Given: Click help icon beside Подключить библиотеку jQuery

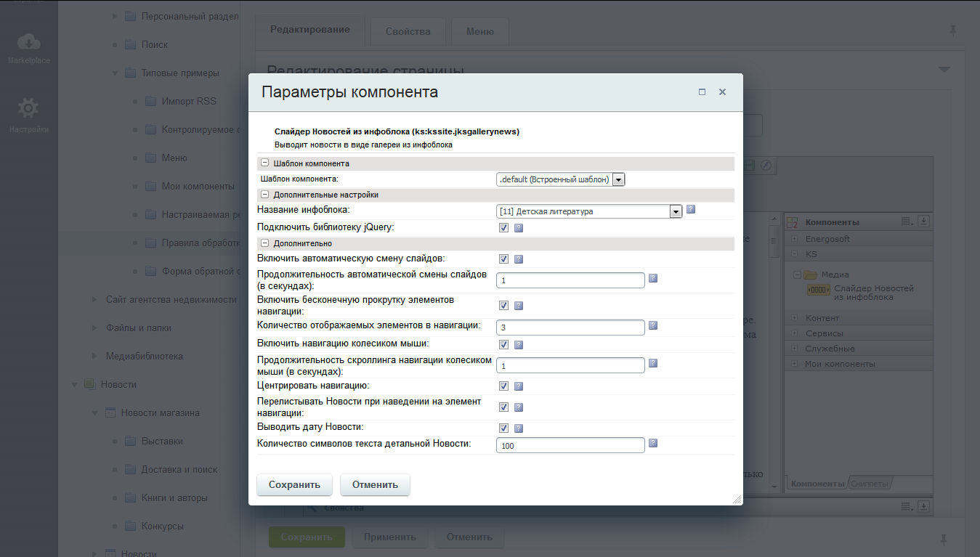Looking at the screenshot, I should point(519,228).
